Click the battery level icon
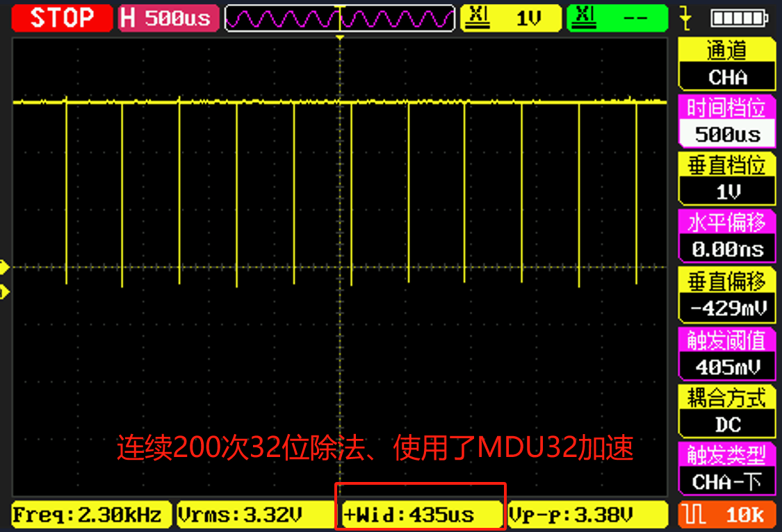This screenshot has width=782, height=532. [739, 19]
